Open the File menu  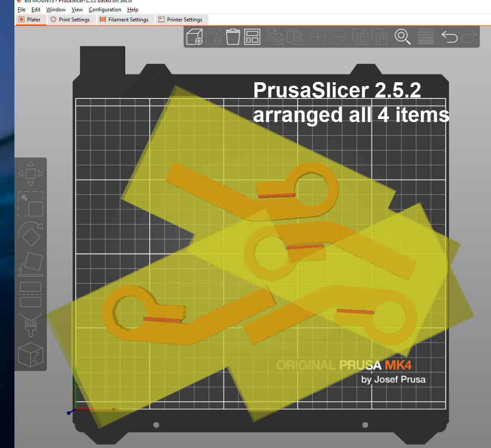21,9
